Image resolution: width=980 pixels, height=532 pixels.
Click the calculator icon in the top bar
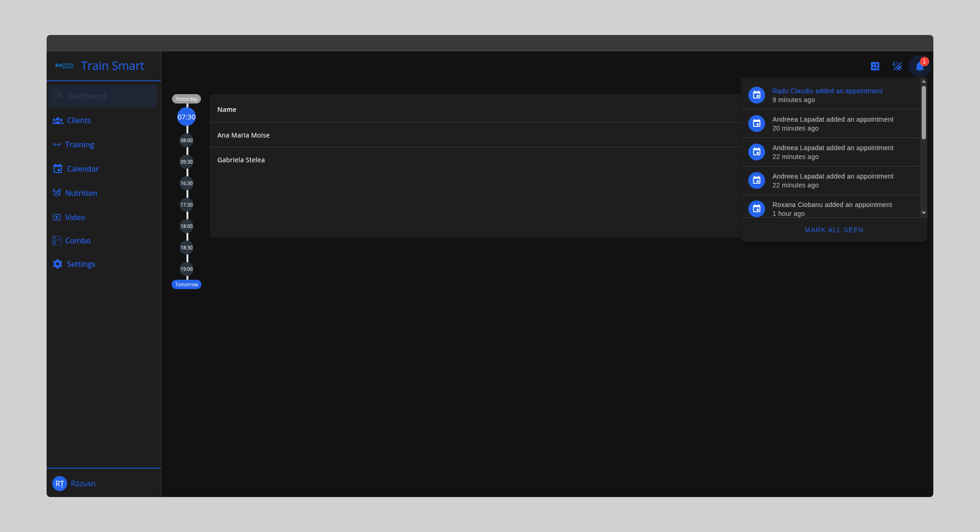click(875, 66)
